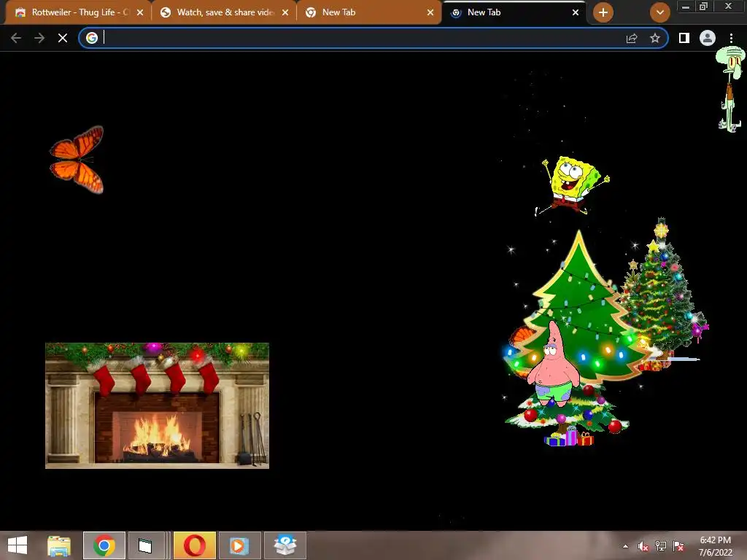Close the active New Tab
The height and width of the screenshot is (560, 747).
click(x=576, y=12)
